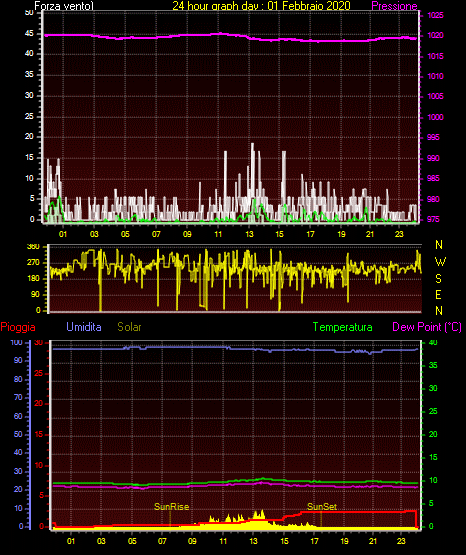
Task: Select the "W" compass letter
Action: point(440,262)
